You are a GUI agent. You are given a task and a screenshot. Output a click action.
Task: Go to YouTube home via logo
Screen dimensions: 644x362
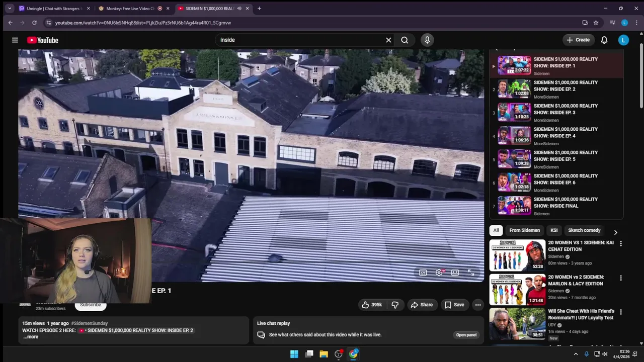(x=43, y=40)
